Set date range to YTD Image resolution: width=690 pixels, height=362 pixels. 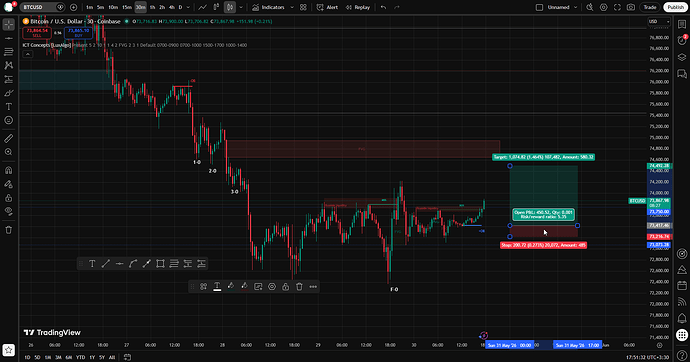pyautogui.click(x=80, y=357)
